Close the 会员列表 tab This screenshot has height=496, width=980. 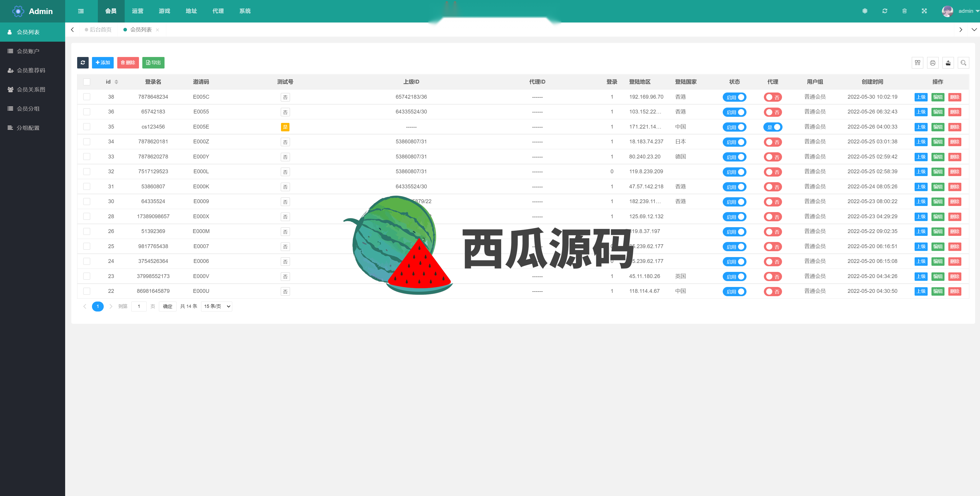157,30
